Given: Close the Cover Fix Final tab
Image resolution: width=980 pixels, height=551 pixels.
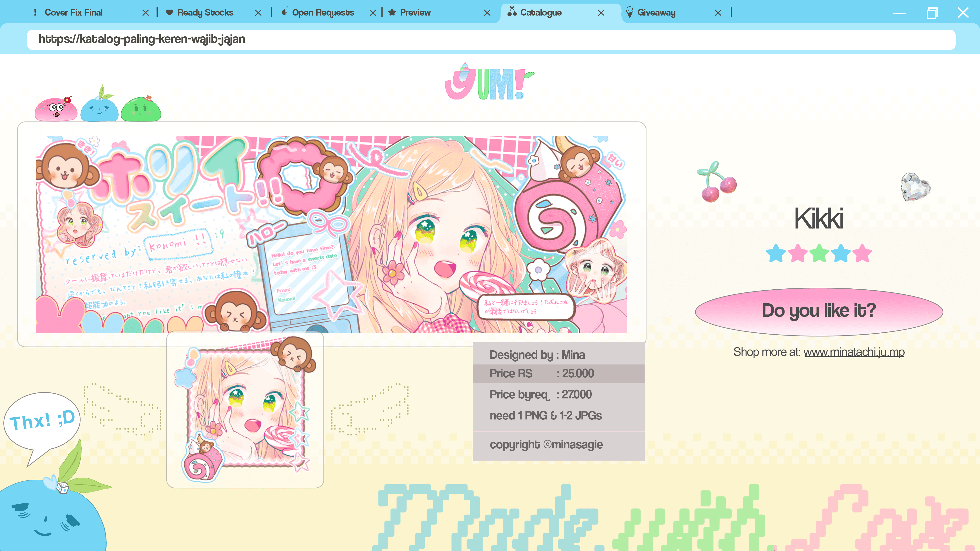Looking at the screenshot, I should click(146, 12).
